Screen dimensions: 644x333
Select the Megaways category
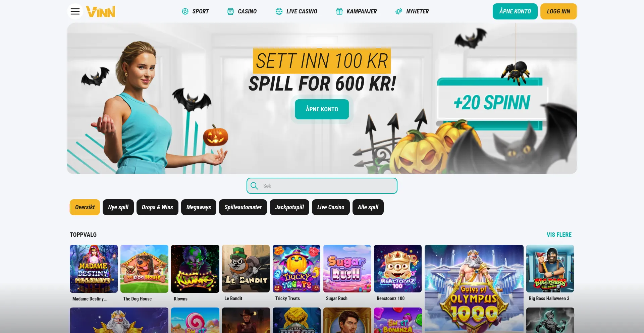(x=199, y=207)
